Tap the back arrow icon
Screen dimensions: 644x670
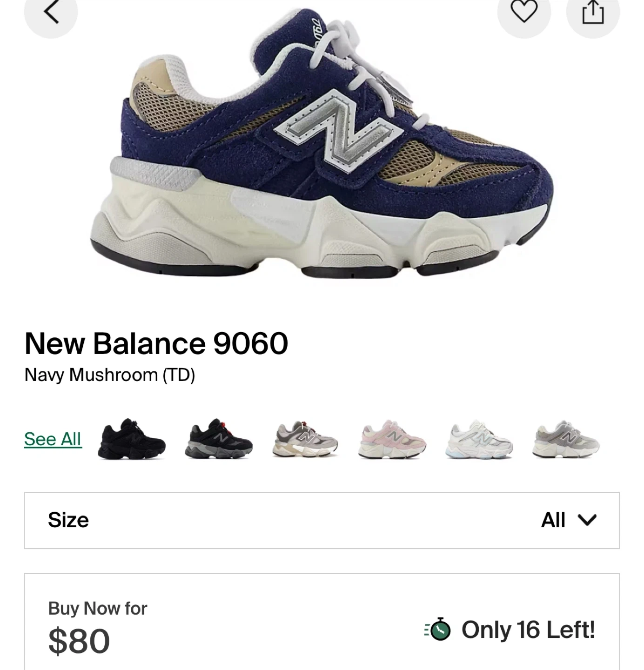point(51,13)
